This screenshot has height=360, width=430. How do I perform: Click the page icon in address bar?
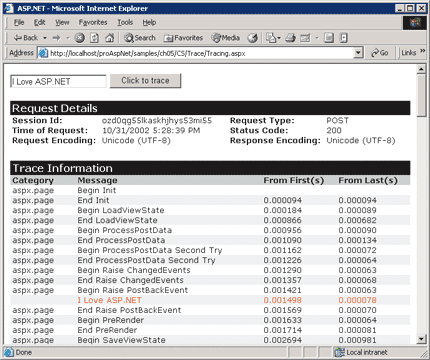click(43, 53)
